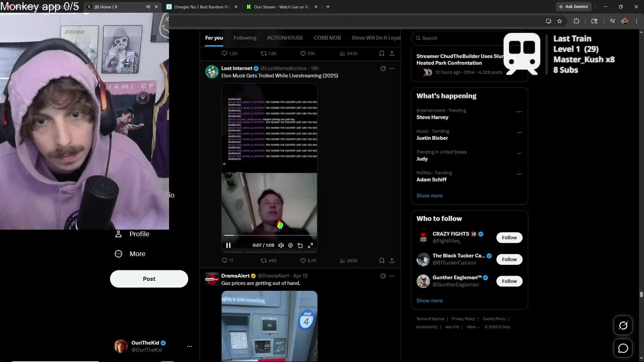View analytics for the post with 263K views
Screen dimensions: 644x362
tap(348, 260)
